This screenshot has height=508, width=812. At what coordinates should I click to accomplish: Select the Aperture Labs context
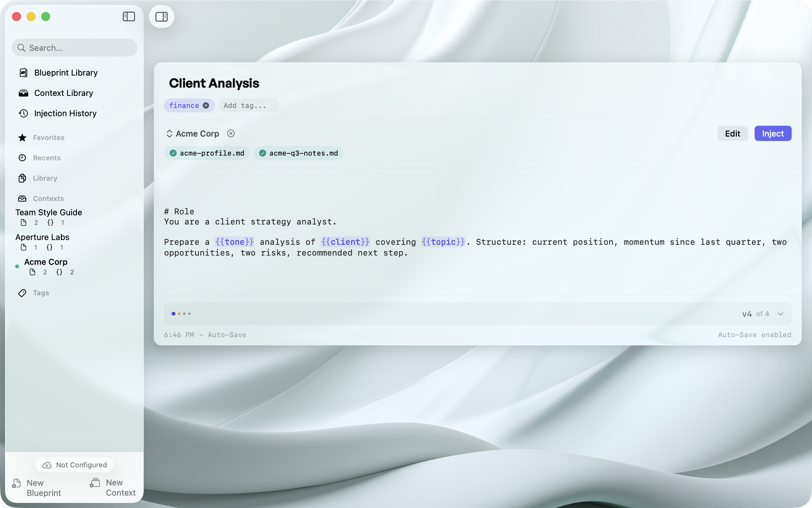pos(42,237)
